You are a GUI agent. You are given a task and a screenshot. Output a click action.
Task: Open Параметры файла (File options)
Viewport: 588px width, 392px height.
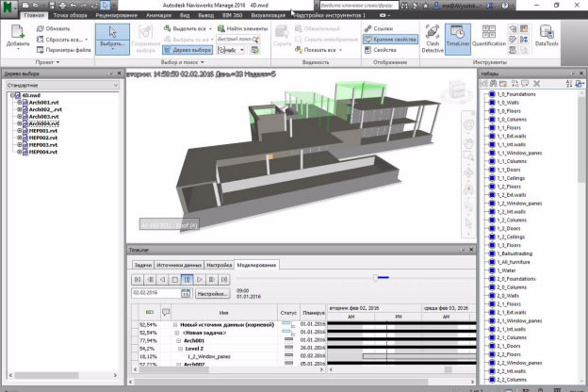(x=64, y=50)
